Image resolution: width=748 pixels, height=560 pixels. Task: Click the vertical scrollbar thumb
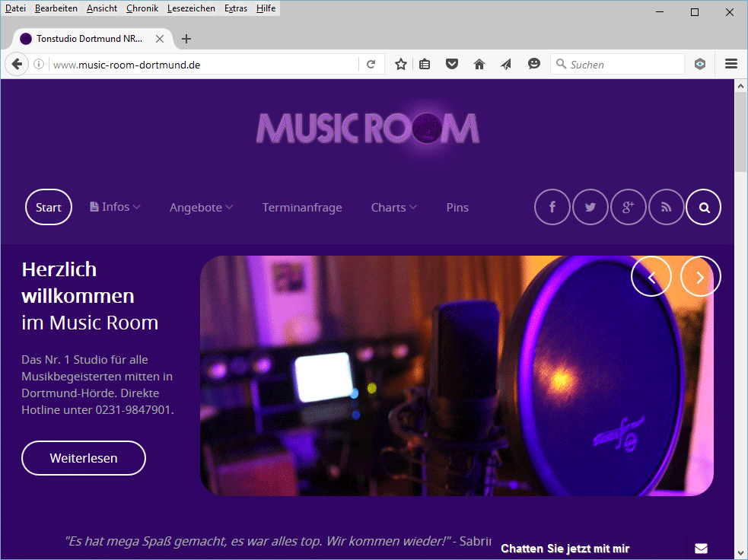[740, 132]
